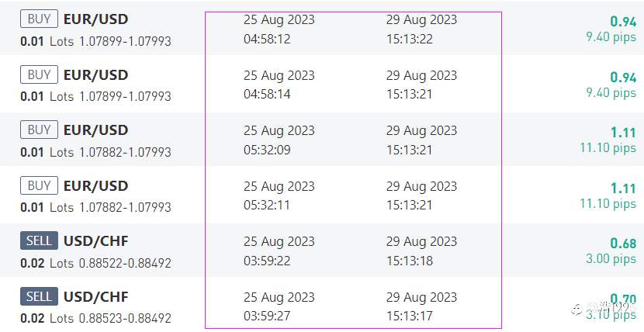Select the EUR/USD trade opened at 05:32:11

322,195
